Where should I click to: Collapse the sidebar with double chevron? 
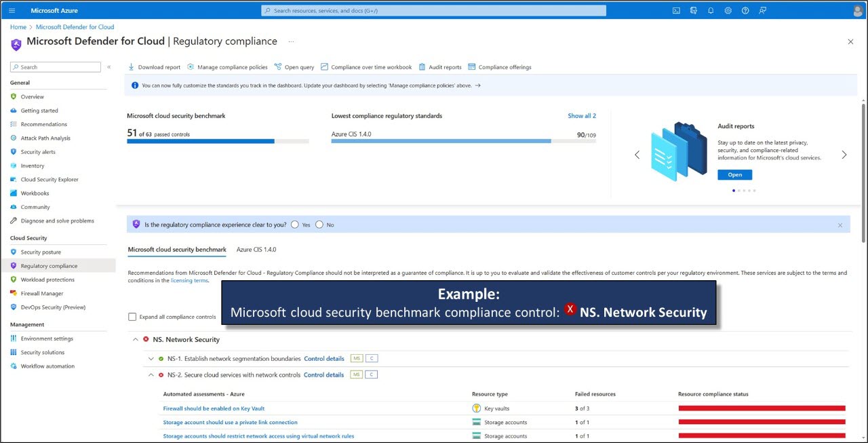click(x=109, y=67)
